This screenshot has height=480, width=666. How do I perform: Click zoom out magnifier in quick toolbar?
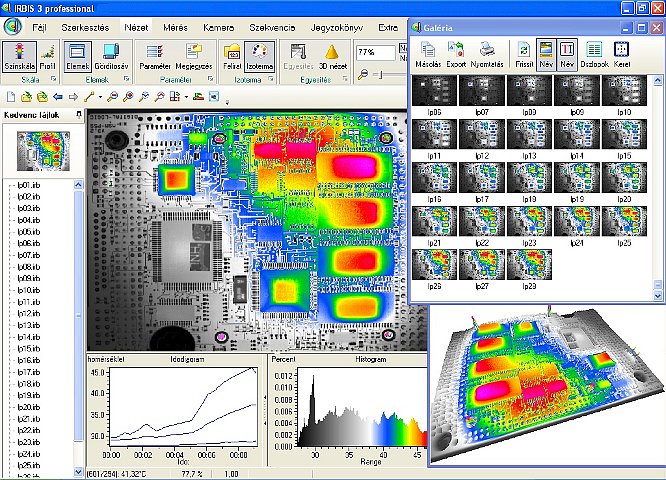click(x=112, y=97)
